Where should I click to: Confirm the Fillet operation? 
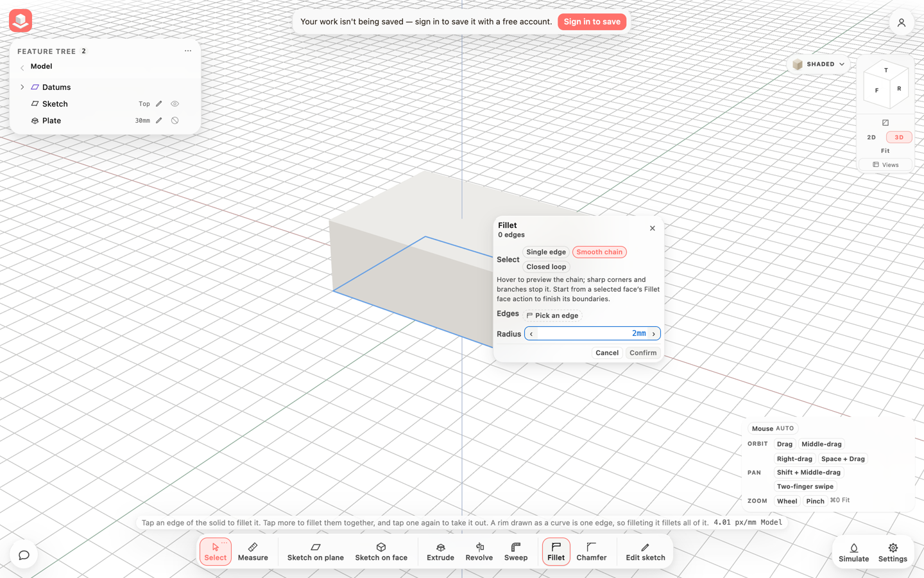point(643,353)
